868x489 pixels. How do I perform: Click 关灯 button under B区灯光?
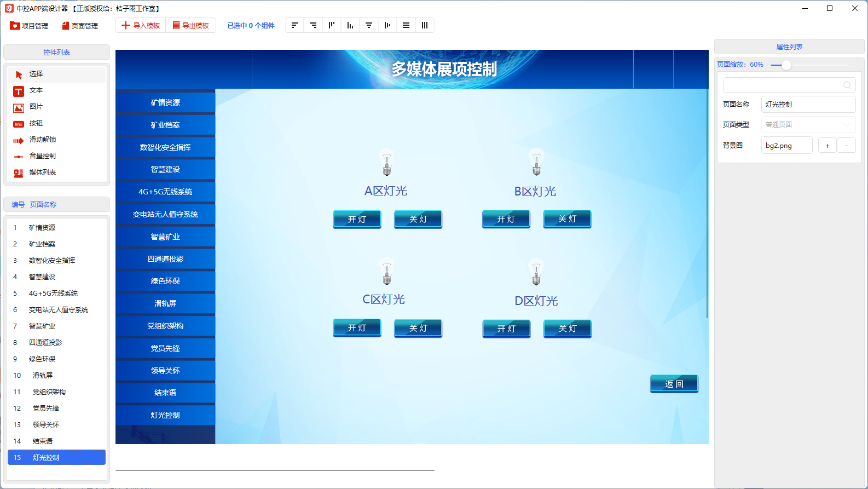click(x=567, y=219)
